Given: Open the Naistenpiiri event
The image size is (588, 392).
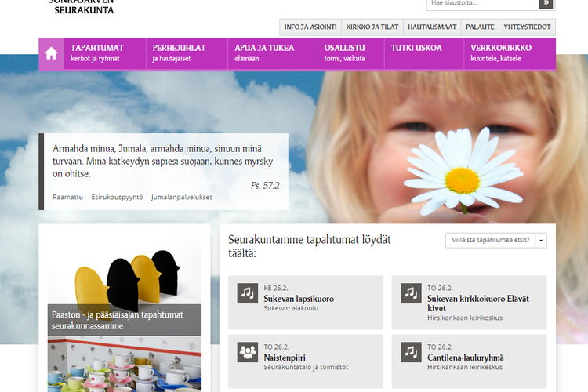Looking at the screenshot, I should tap(285, 358).
